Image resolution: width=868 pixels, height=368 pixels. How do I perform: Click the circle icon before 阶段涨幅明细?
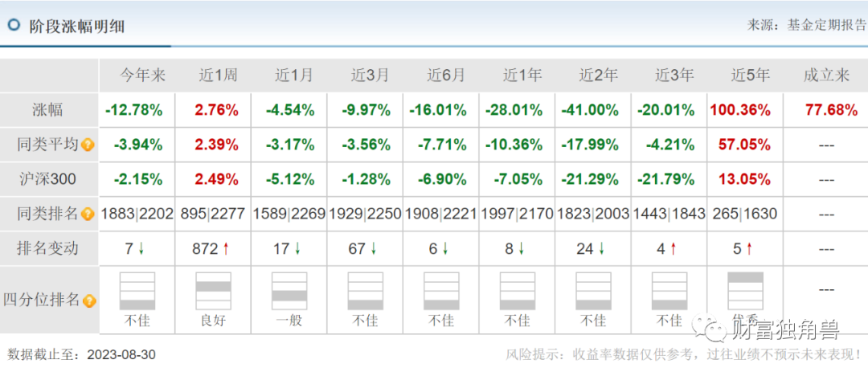click(14, 26)
